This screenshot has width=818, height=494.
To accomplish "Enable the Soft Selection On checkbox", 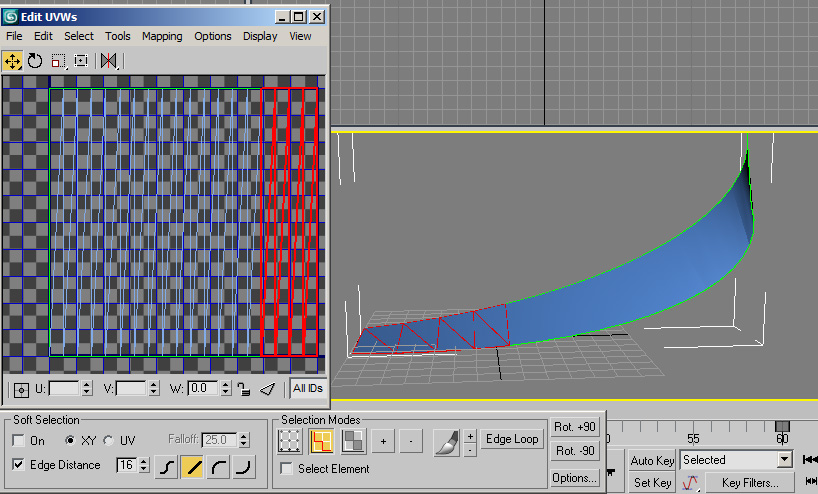I will click(x=18, y=441).
